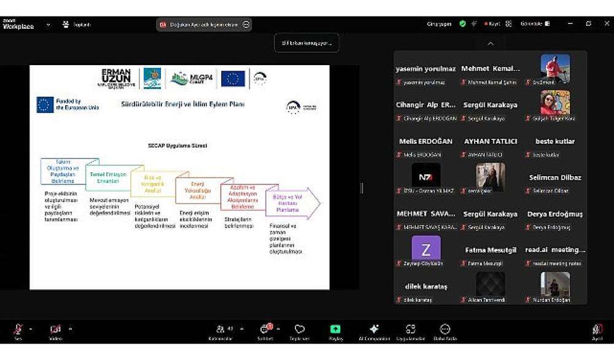The image size is (614, 364).
Task: Click the gallery up arrow above participants
Action: click(x=490, y=44)
